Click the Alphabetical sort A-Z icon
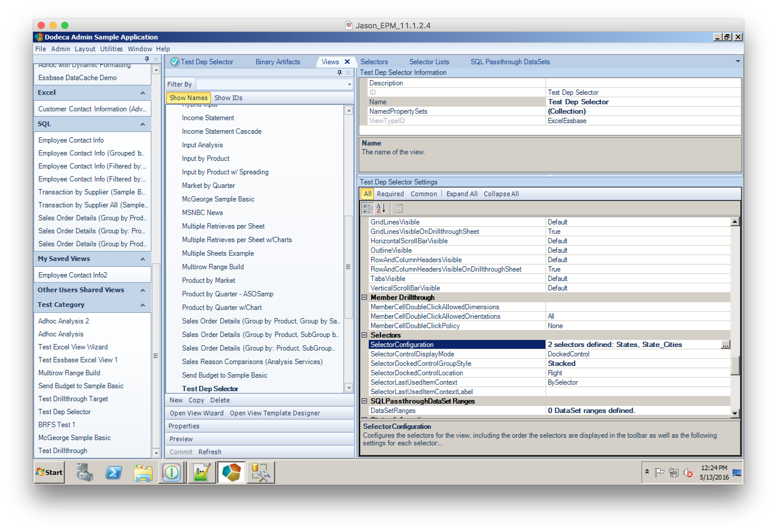 pos(381,208)
